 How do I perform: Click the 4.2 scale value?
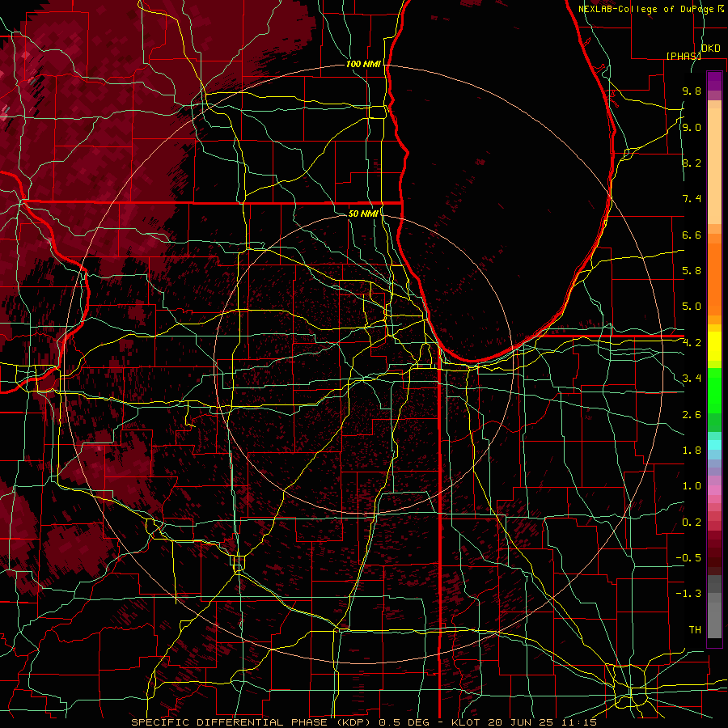pyautogui.click(x=692, y=343)
